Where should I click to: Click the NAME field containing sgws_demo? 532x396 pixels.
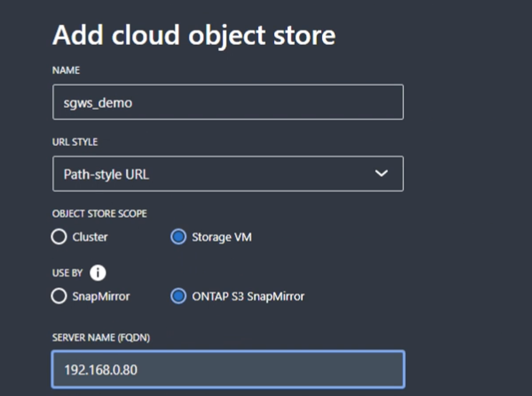228,102
